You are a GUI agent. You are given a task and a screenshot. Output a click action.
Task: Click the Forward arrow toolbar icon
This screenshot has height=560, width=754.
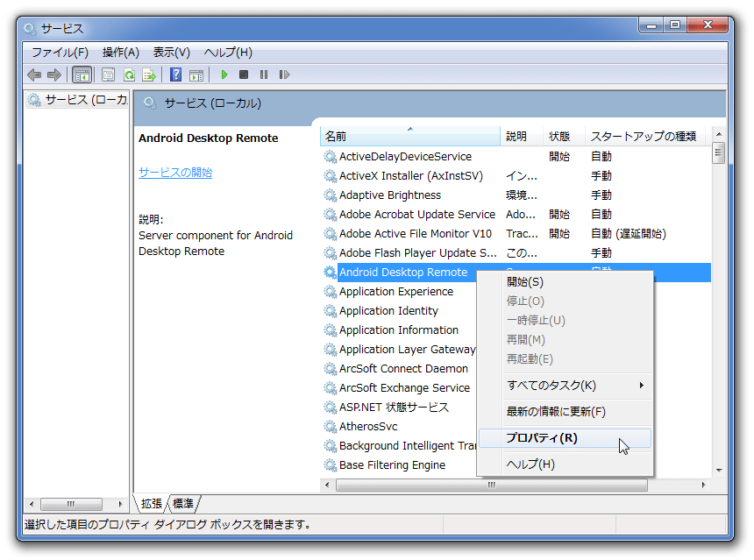[x=54, y=74]
